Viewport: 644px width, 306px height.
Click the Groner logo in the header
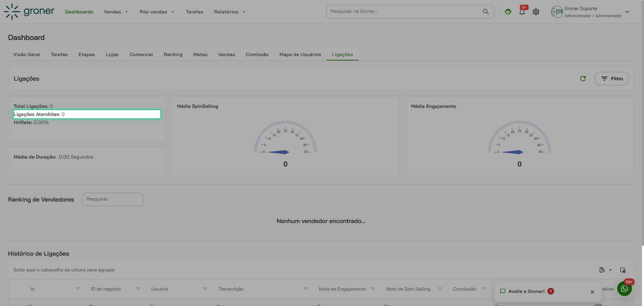tap(29, 12)
